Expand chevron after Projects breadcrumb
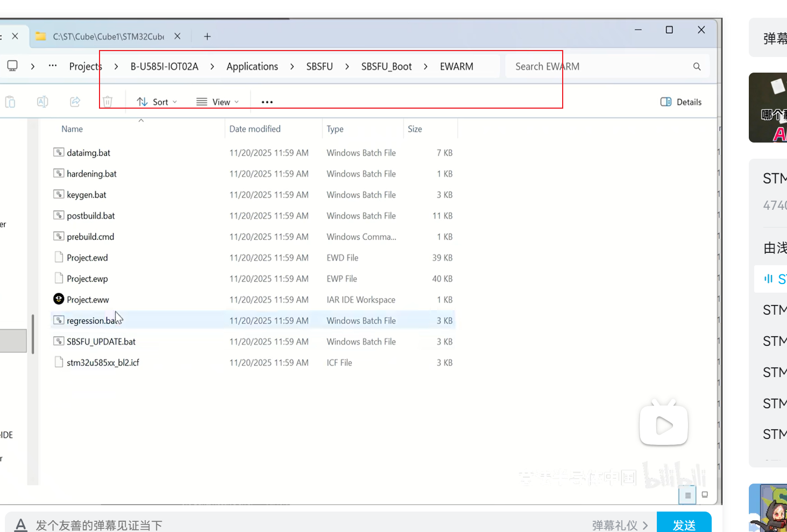The height and width of the screenshot is (532, 787). tap(116, 67)
